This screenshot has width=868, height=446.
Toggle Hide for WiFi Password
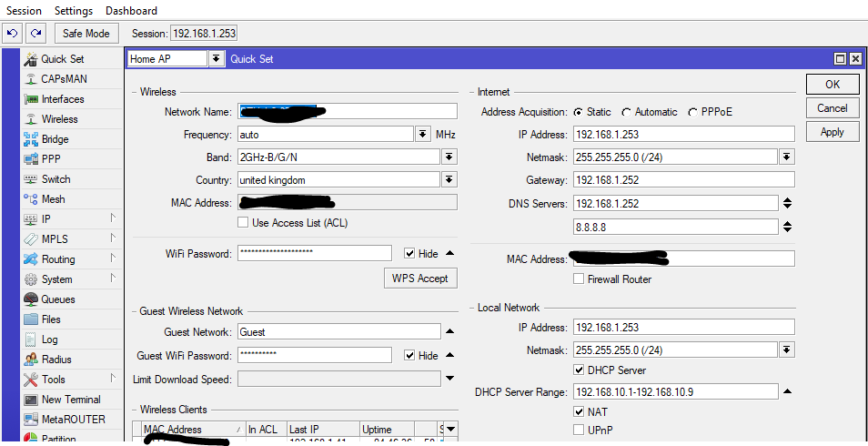pos(409,254)
